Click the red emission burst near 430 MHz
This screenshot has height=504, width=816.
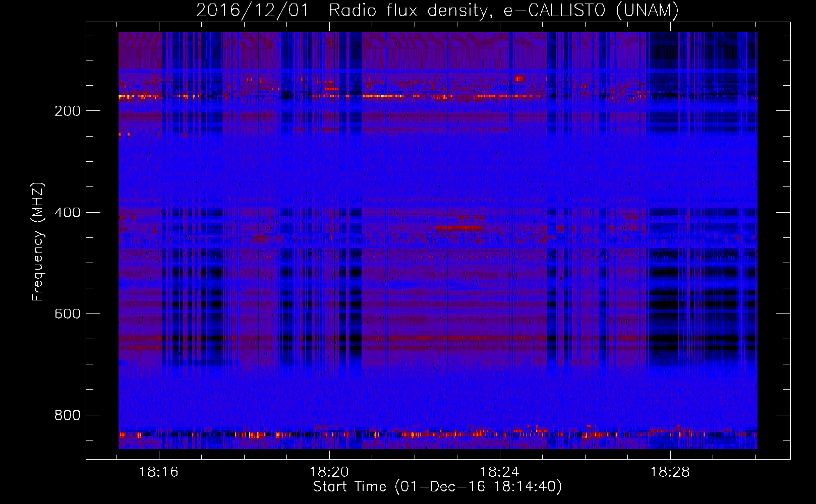[x=459, y=228]
